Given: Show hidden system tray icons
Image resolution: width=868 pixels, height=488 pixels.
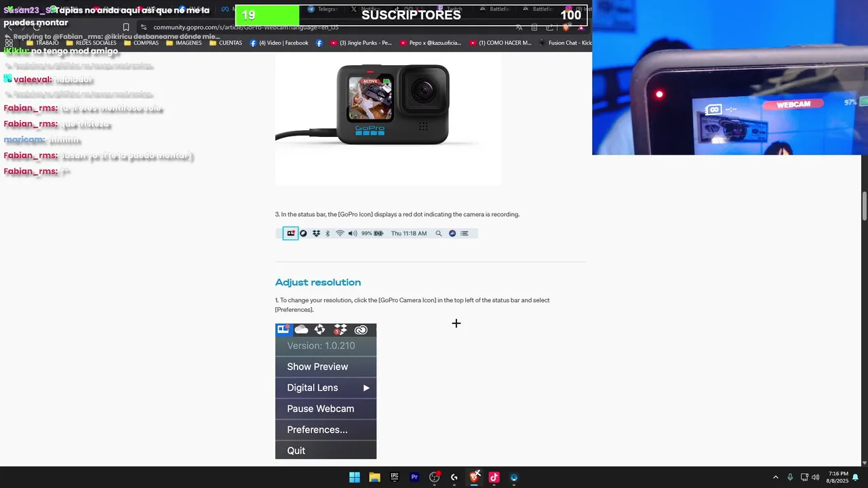Looking at the screenshot, I should click(x=776, y=477).
